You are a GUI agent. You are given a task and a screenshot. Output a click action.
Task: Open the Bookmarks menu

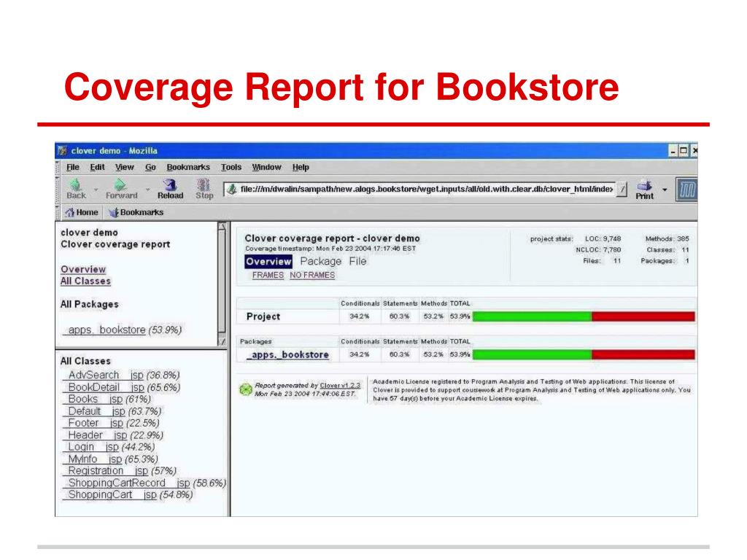[x=188, y=167]
